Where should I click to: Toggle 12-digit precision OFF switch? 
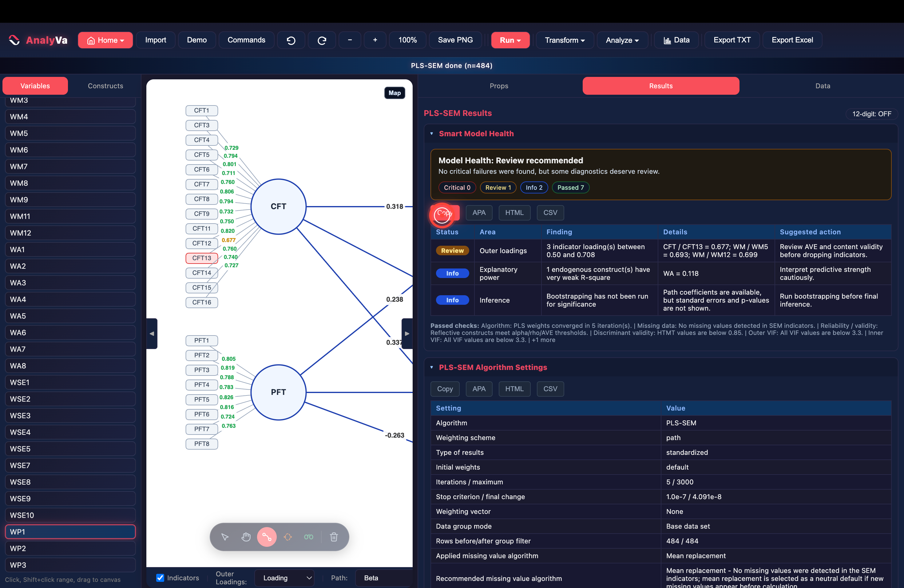click(x=871, y=114)
